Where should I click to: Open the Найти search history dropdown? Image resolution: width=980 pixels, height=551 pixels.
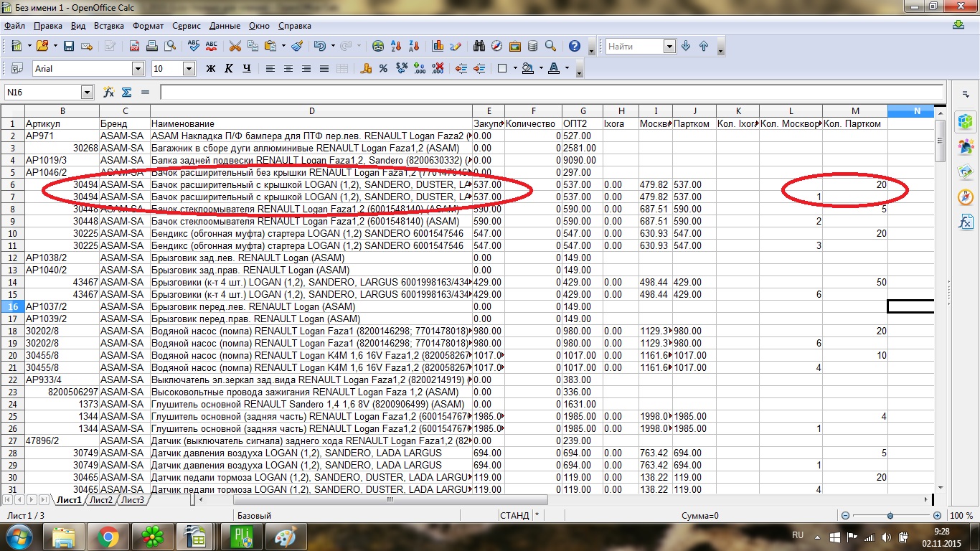pos(669,46)
